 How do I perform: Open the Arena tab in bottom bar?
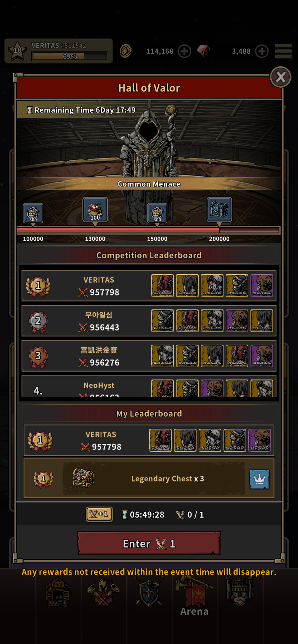pos(194,597)
